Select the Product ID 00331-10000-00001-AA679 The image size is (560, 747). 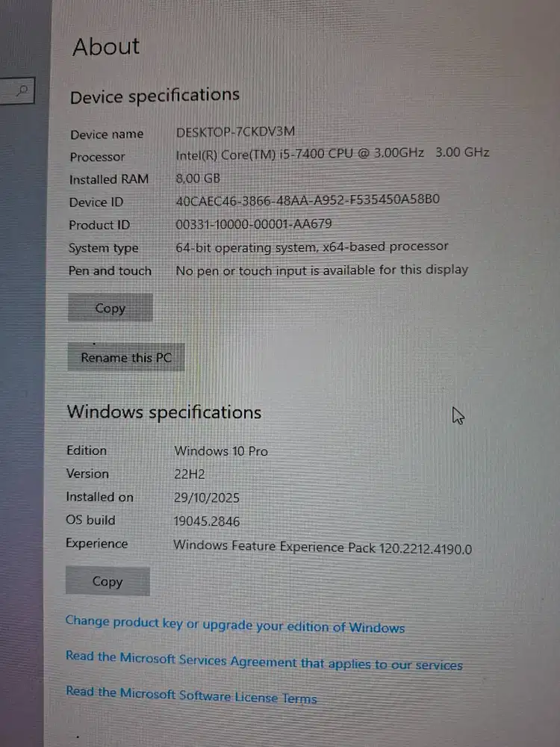click(253, 223)
